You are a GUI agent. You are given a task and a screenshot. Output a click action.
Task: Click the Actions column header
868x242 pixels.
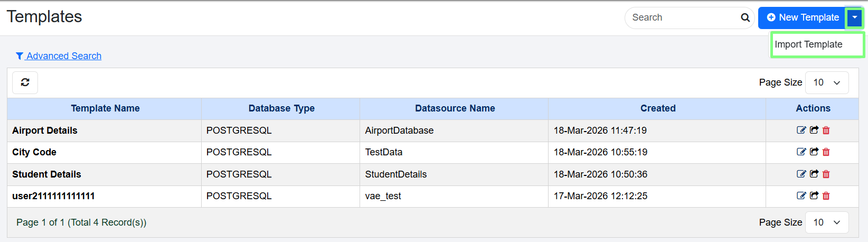tap(813, 108)
